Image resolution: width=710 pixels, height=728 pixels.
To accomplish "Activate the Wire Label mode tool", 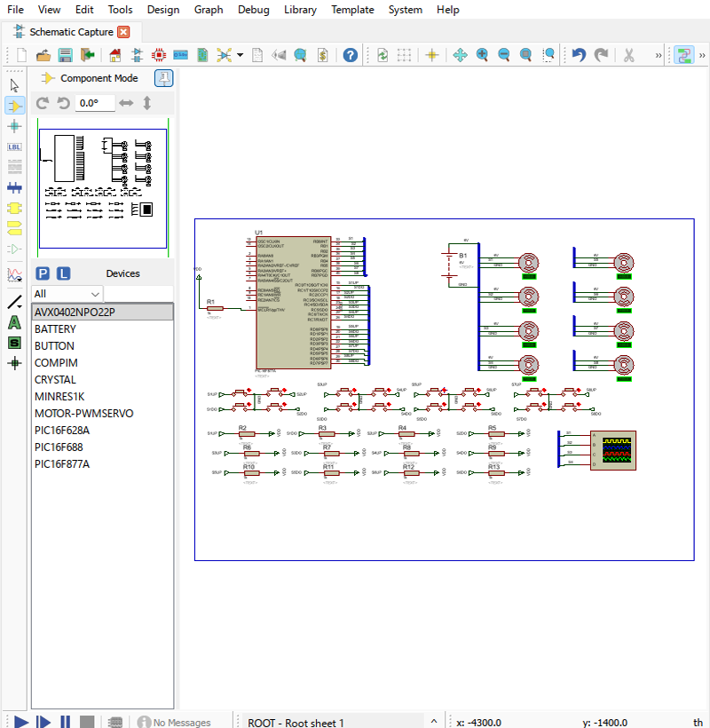I will coord(14,146).
